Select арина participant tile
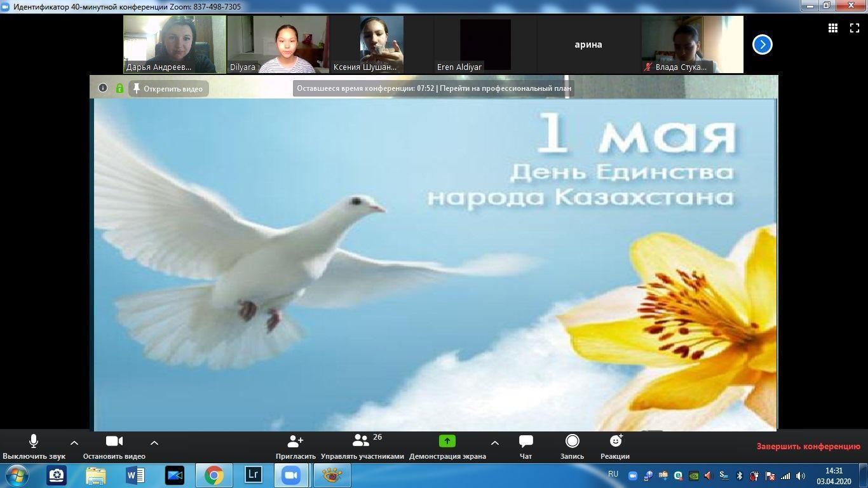Screen dimensions: 868x488 pyautogui.click(x=588, y=44)
